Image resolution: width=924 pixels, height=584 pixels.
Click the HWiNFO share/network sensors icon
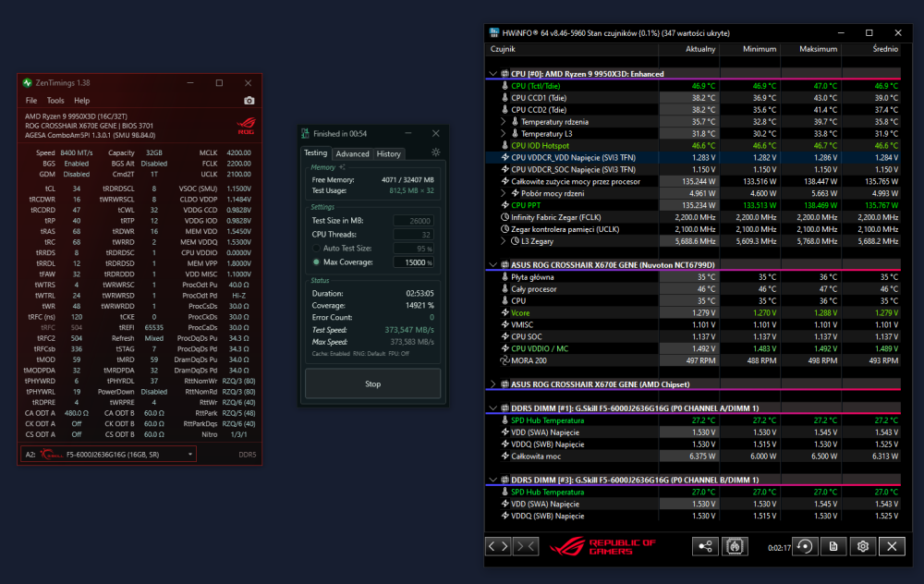coord(705,546)
